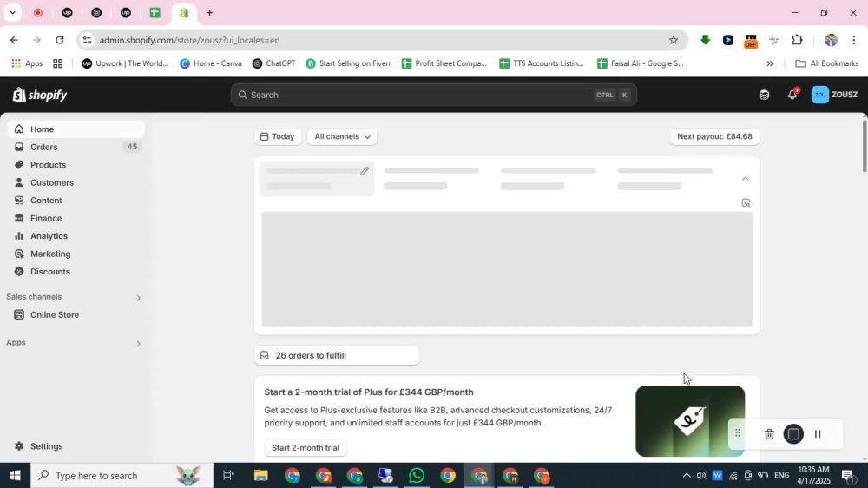868x488 pixels.
Task: Click the Windows taskbar search box
Action: (x=122, y=475)
